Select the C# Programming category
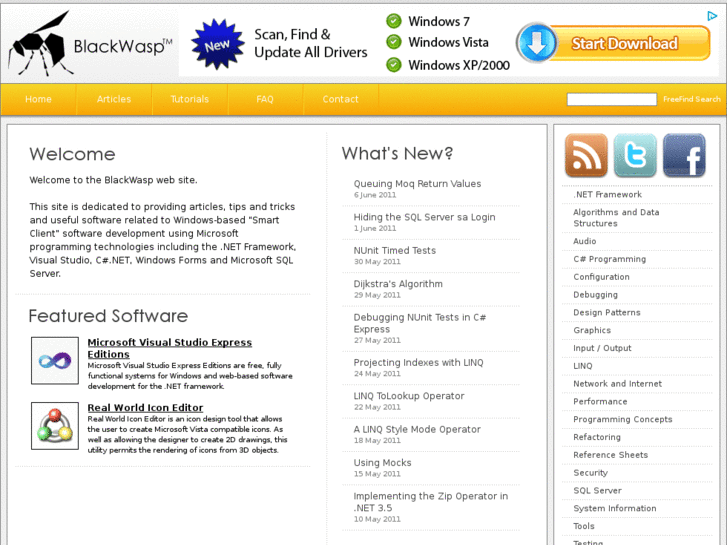Screen dimensions: 727x545 (x=609, y=259)
